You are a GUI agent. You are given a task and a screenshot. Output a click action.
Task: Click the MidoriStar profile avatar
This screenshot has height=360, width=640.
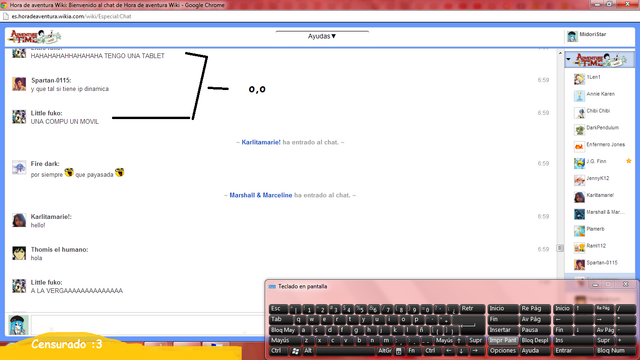point(572,36)
